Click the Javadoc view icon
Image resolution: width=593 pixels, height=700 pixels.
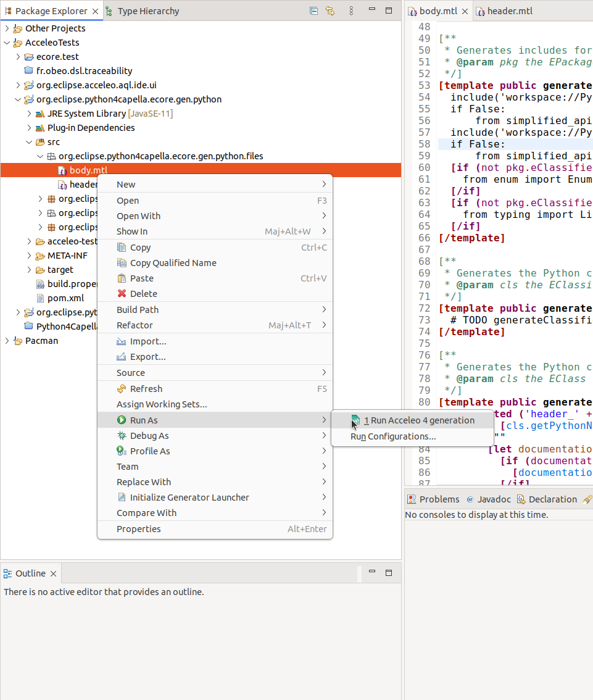click(470, 499)
